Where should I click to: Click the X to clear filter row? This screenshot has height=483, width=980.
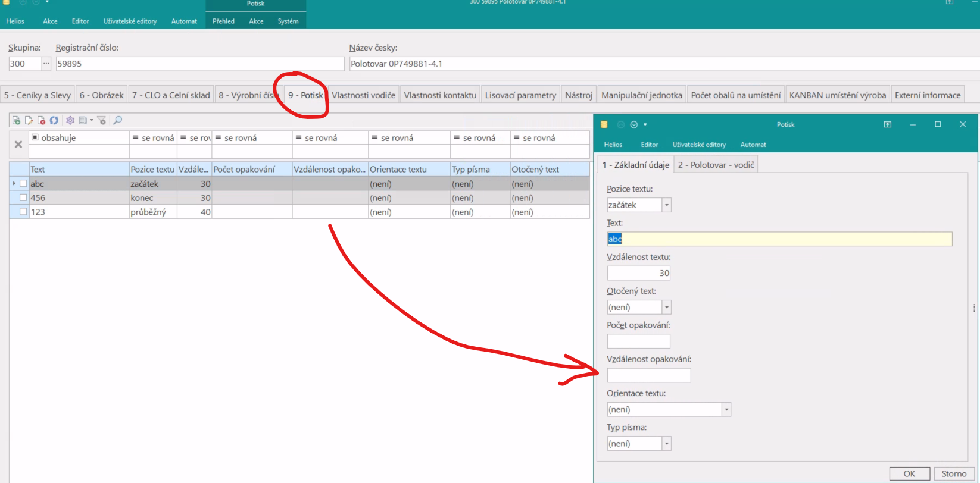click(18, 145)
